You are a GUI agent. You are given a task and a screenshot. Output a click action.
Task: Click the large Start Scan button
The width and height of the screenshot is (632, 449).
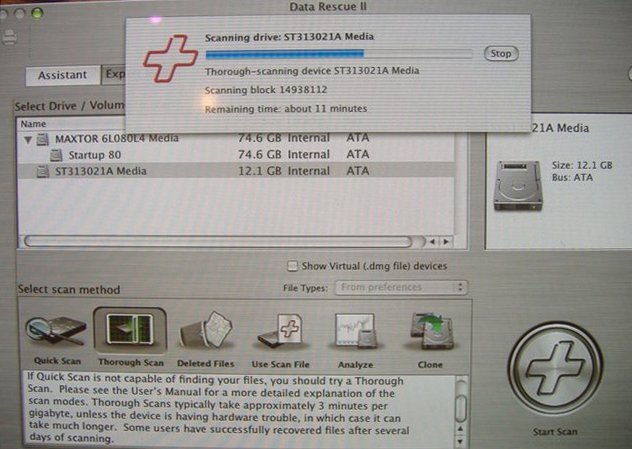click(x=554, y=375)
